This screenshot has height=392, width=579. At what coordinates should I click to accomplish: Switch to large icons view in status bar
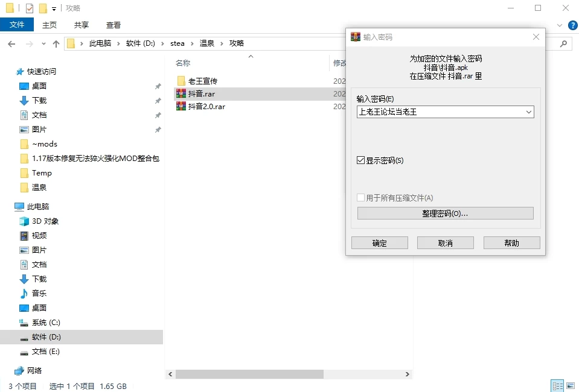tap(571, 386)
